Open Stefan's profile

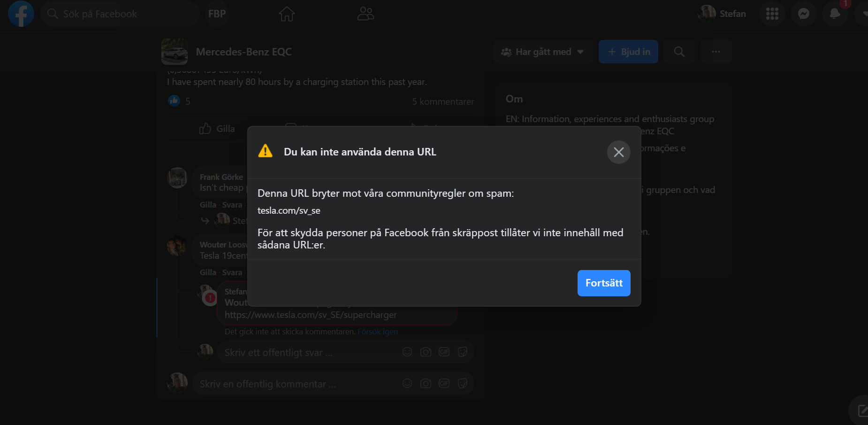tap(723, 14)
